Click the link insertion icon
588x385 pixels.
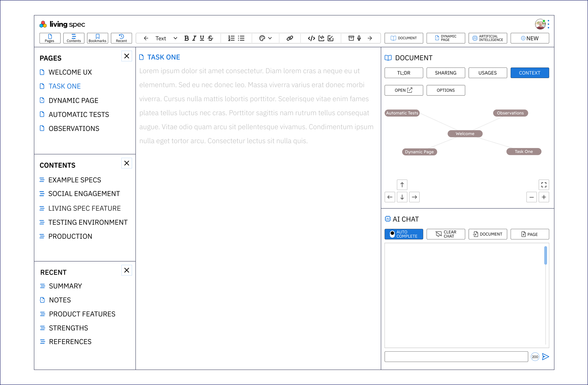click(x=290, y=38)
